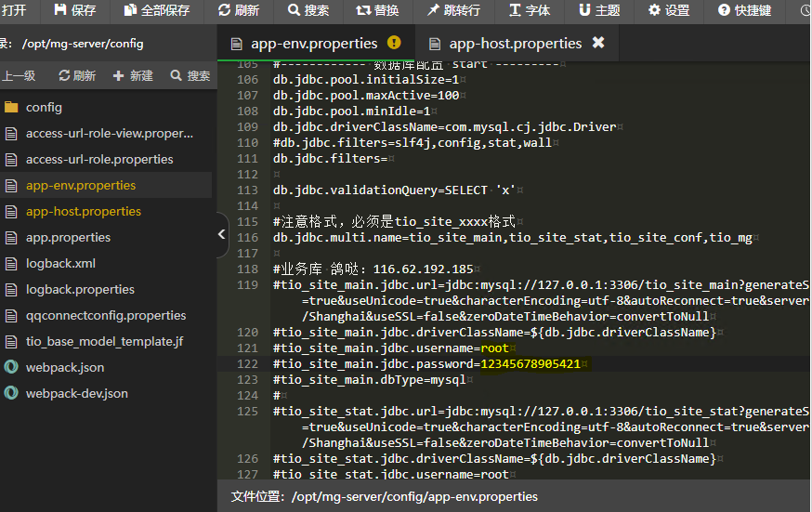Click the config folder icon

click(x=11, y=107)
